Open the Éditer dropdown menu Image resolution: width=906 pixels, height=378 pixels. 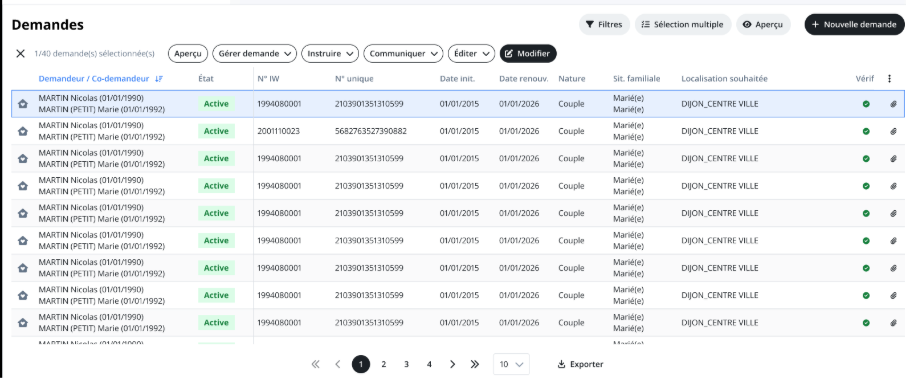(x=471, y=53)
